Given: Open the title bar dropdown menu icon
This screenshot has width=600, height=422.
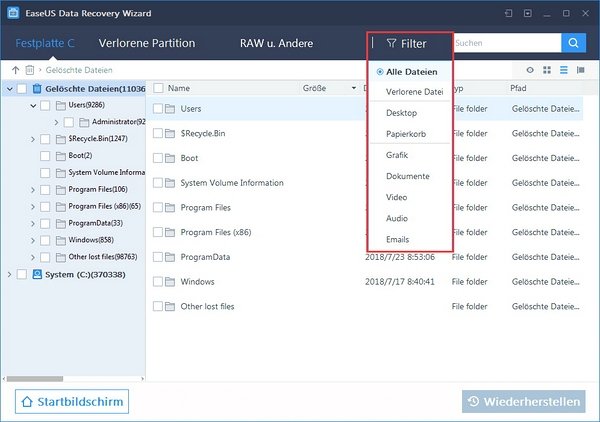Looking at the screenshot, I should pos(528,13).
